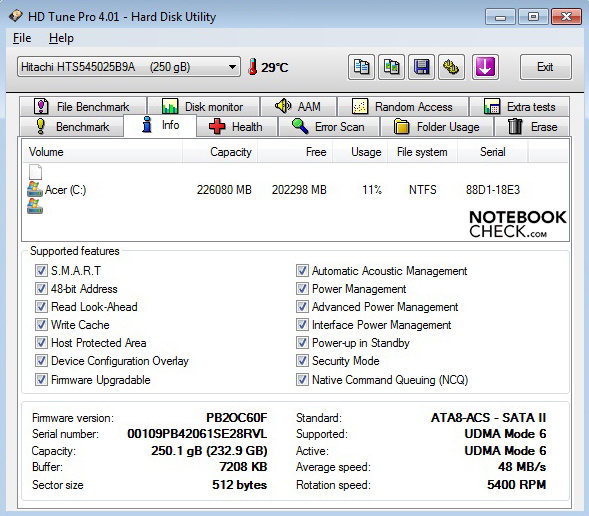589x516 pixels.
Task: Click the Usage column header
Action: tap(359, 152)
